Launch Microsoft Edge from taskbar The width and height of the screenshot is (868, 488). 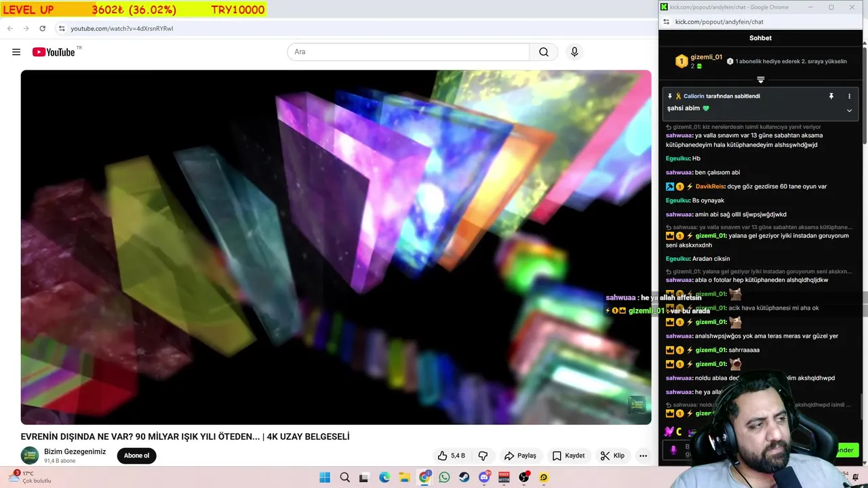(384, 477)
